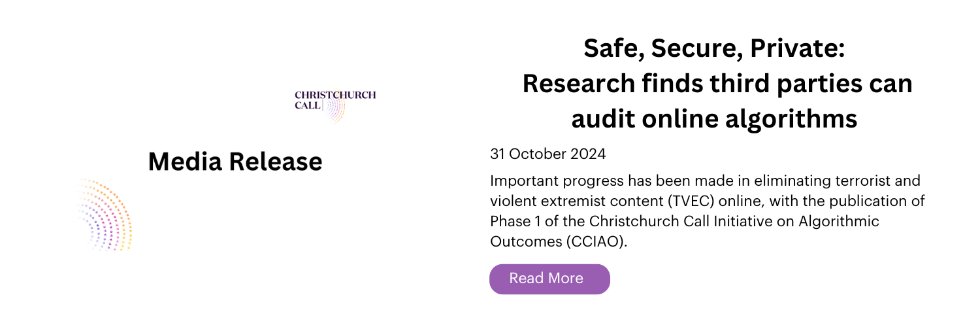Click the 'audit online algorithms' headline line
980x327 pixels.
point(714,120)
